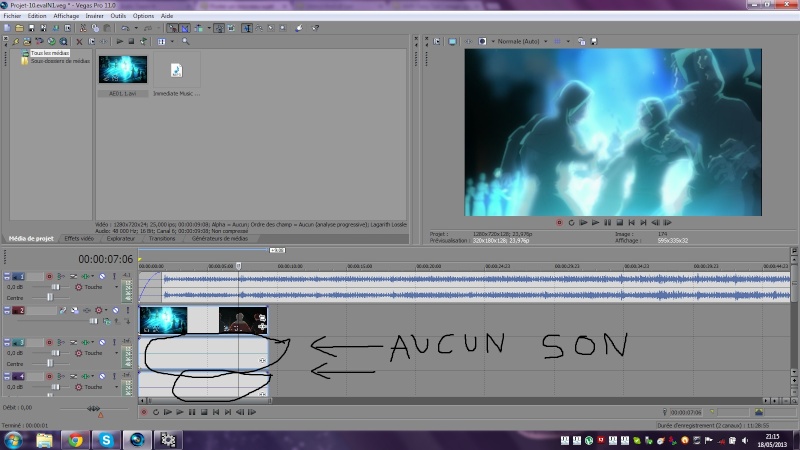Viewport: 800px width, 450px height.
Task: Open the overlays grid dropdown arrow in preview
Action: (x=568, y=41)
